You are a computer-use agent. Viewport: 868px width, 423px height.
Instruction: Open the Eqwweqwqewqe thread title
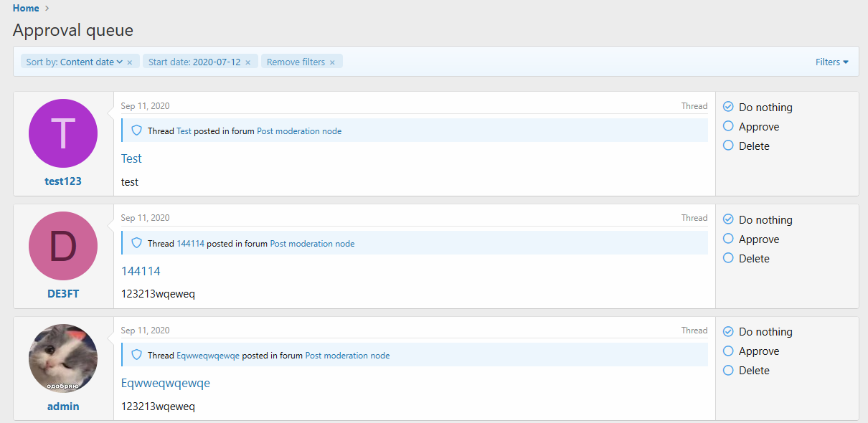166,384
